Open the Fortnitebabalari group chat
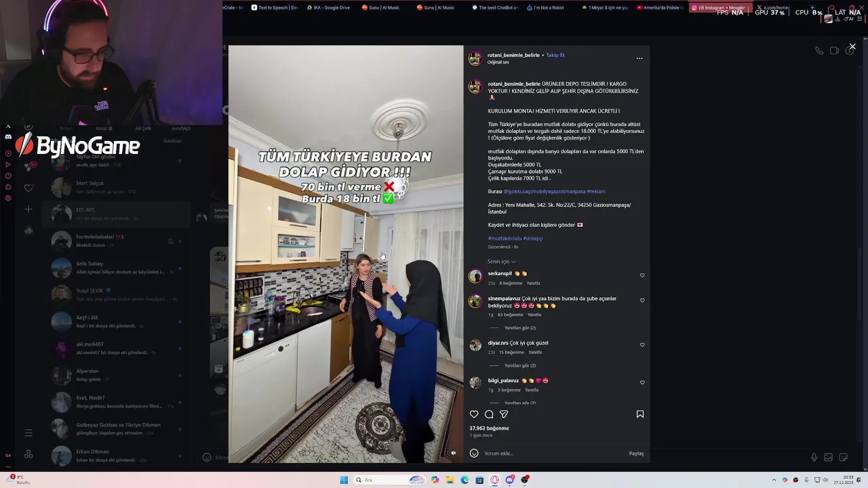The width and height of the screenshot is (868, 488). pos(115,241)
